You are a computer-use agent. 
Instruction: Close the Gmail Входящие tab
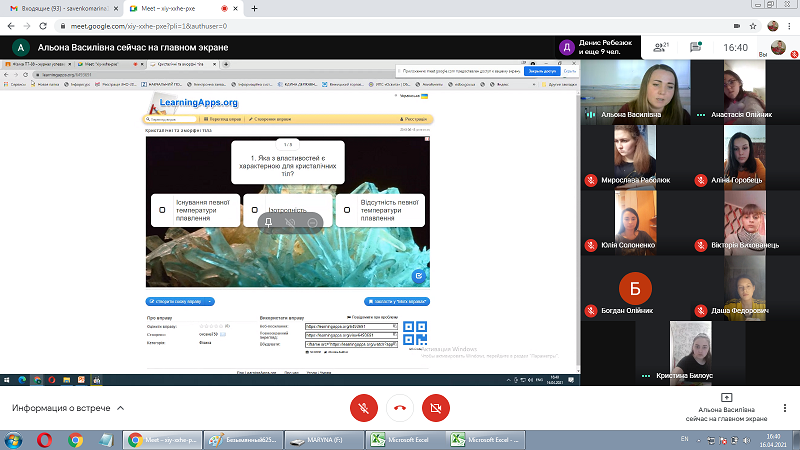coord(116,9)
